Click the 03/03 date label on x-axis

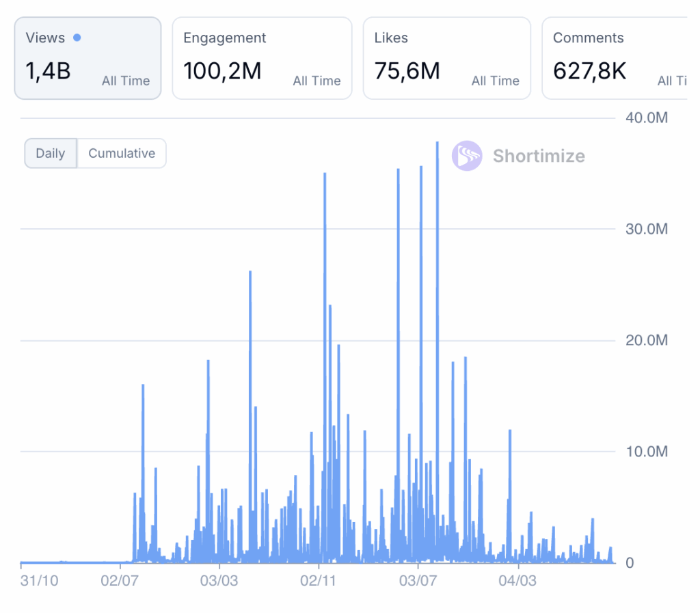pyautogui.click(x=219, y=582)
